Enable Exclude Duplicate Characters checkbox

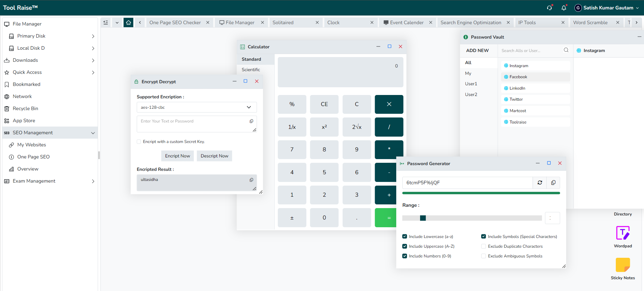(x=484, y=246)
